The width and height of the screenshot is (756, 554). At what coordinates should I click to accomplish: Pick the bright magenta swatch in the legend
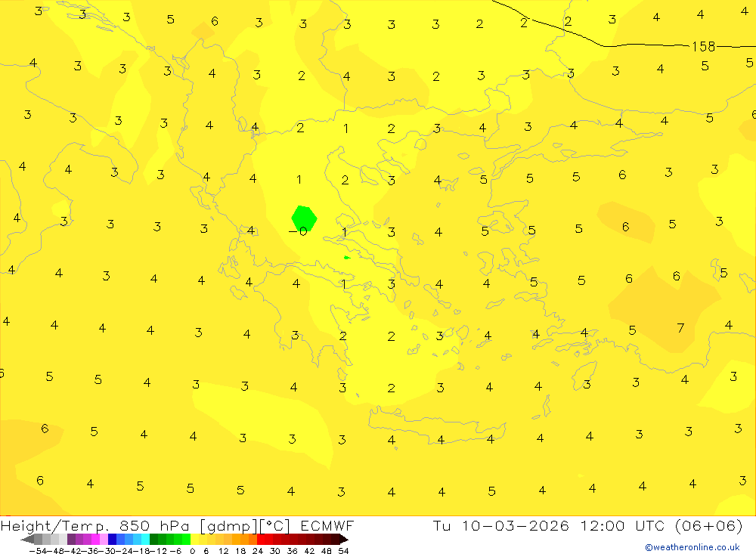95,539
